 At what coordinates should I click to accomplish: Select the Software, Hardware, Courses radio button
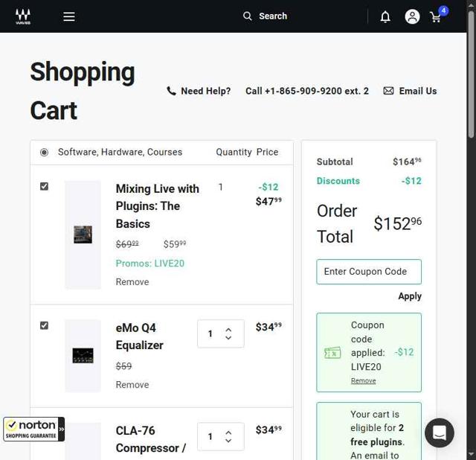[x=44, y=153]
